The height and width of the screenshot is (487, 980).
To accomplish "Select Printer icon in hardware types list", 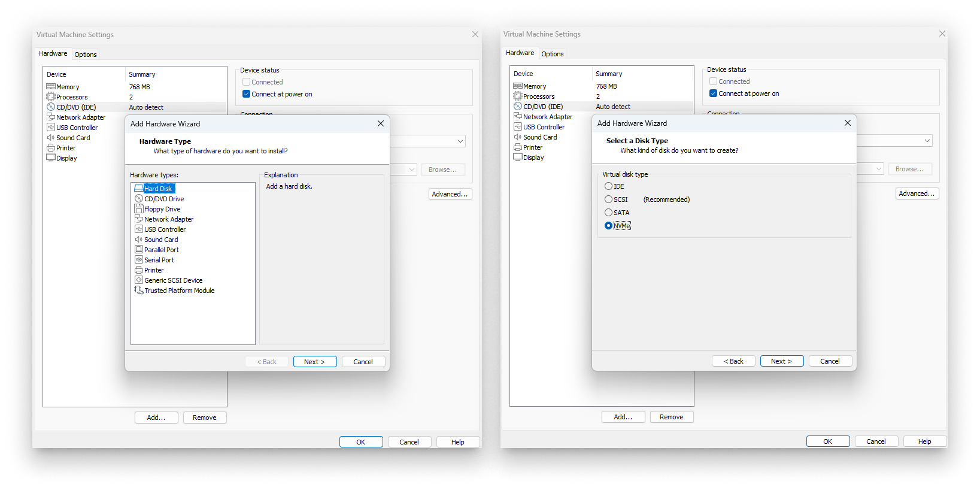I will (139, 270).
